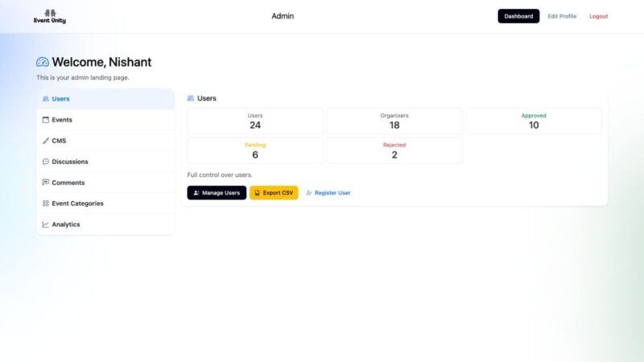
Task: Click the pencil icon next to CMS
Action: [46, 141]
